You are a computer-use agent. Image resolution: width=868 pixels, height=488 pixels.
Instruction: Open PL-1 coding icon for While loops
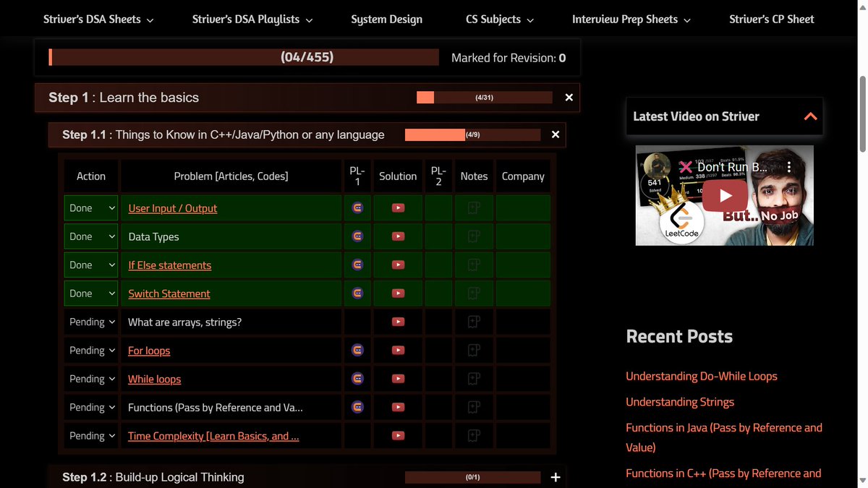357,378
